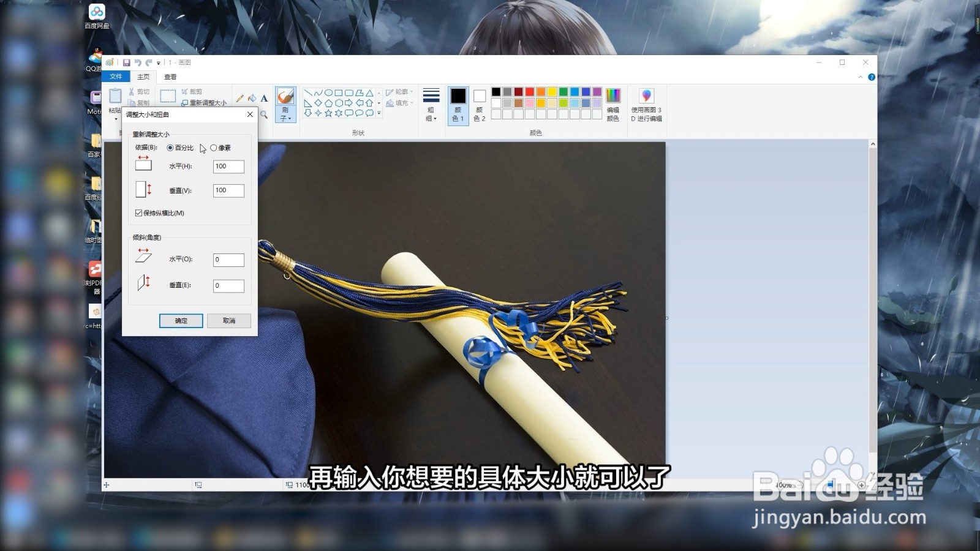Expand the shapes gallery More arrow
Viewport: 980px width, 551px height.
[x=379, y=113]
